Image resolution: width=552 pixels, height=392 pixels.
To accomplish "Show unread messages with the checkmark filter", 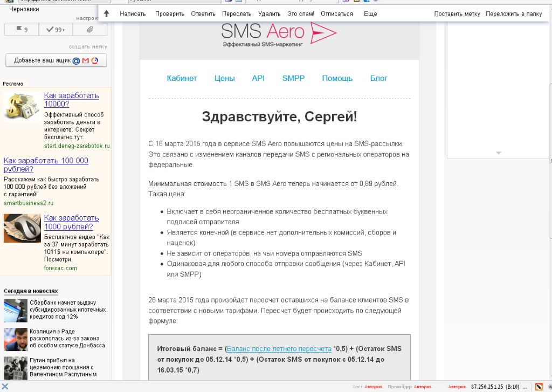I will coord(56,30).
